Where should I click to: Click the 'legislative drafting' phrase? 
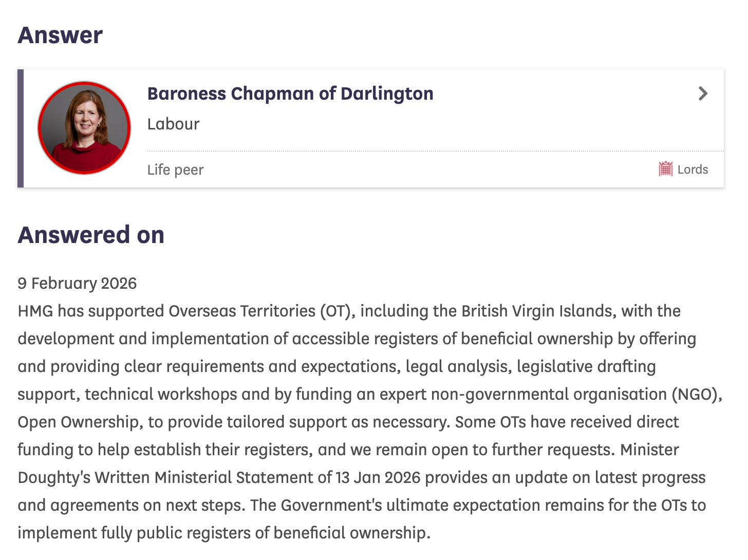pyautogui.click(x=586, y=367)
